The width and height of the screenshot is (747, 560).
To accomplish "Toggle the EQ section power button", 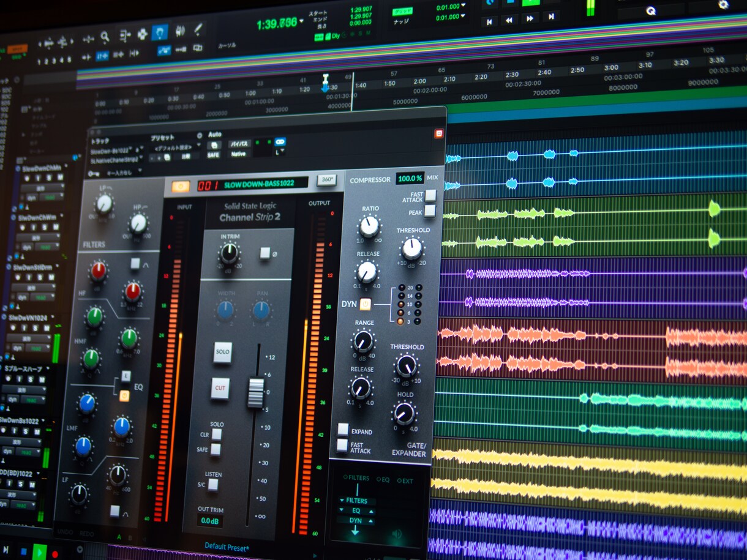I will [124, 395].
